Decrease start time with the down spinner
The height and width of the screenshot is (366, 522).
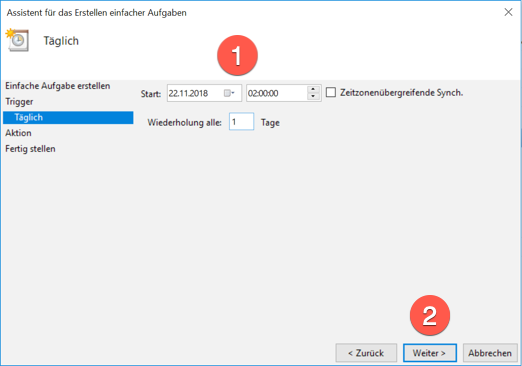pyautogui.click(x=313, y=97)
